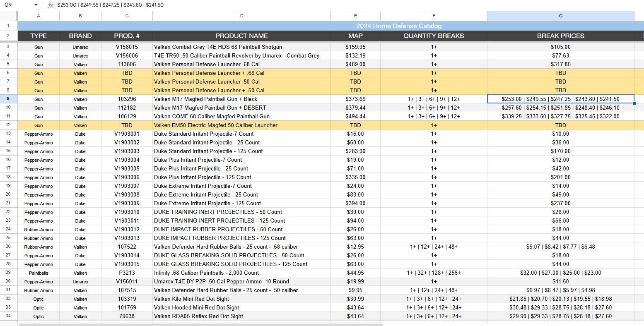Click the QUANTITY BREAKS header cell
Image resolution: width=644 pixels, height=326 pixels.
coord(434,36)
